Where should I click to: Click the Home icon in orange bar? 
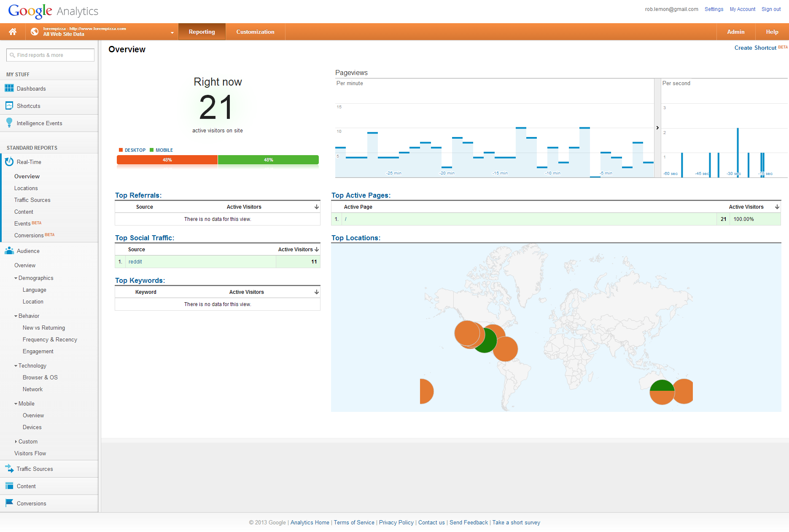tap(13, 32)
